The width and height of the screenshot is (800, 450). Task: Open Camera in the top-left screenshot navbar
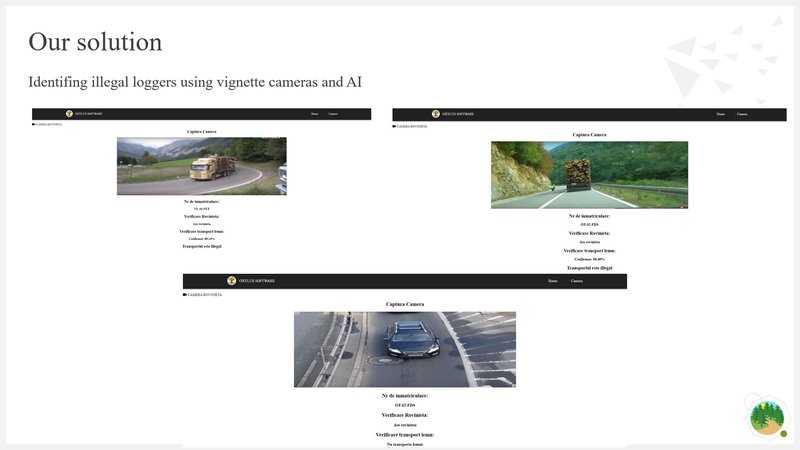[333, 114]
